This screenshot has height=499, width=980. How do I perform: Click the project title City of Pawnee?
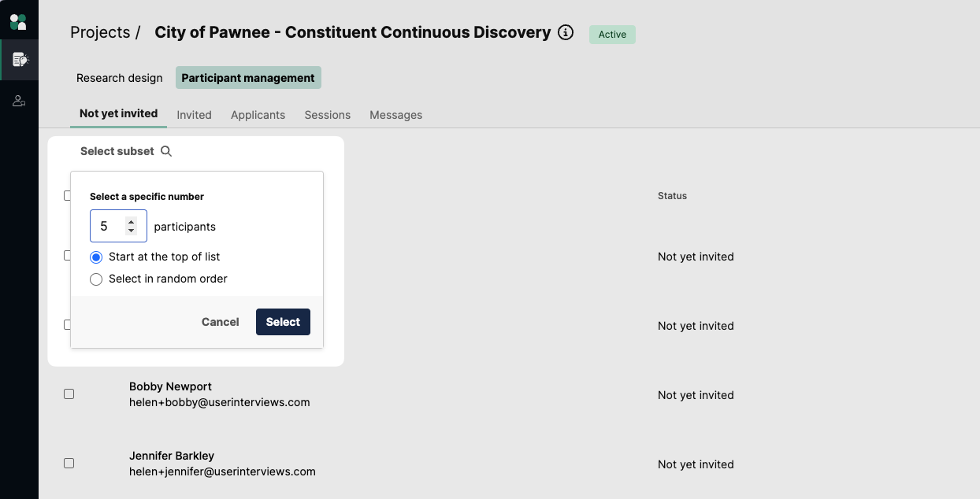tap(353, 32)
